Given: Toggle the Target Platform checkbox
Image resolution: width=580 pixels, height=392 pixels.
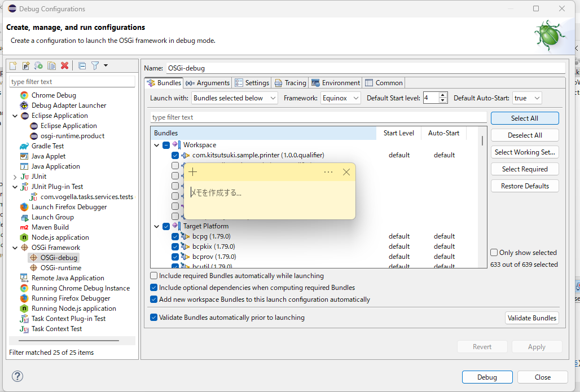Looking at the screenshot, I should click(x=166, y=226).
